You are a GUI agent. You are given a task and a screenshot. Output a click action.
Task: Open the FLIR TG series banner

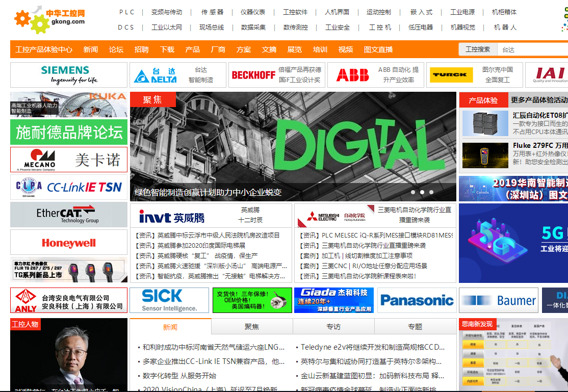[x=69, y=270]
